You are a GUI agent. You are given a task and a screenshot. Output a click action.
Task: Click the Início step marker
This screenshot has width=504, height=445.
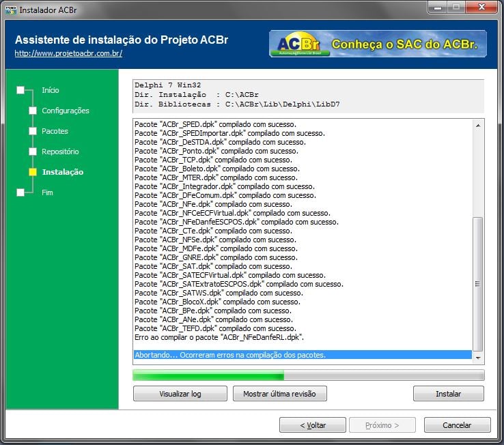[20, 90]
